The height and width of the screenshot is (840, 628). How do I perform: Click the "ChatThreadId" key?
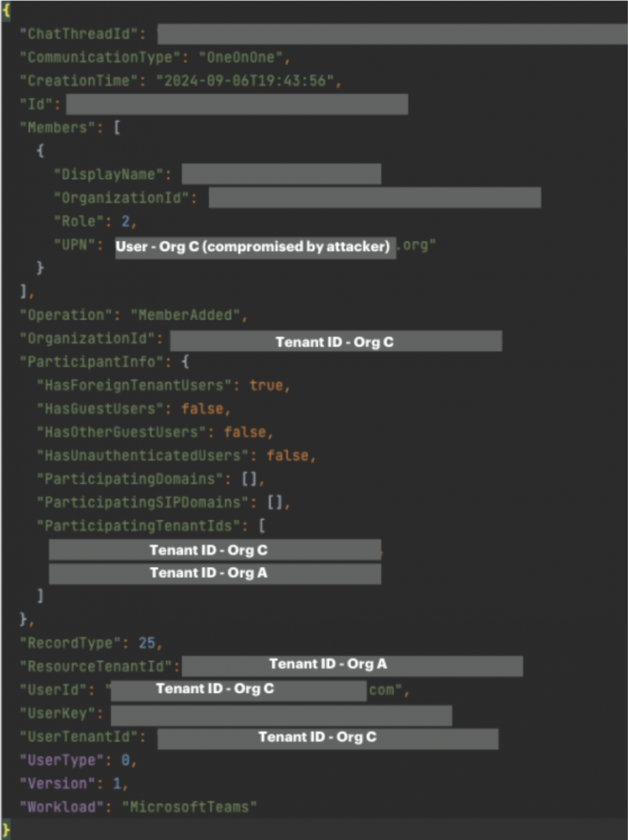tap(83, 34)
